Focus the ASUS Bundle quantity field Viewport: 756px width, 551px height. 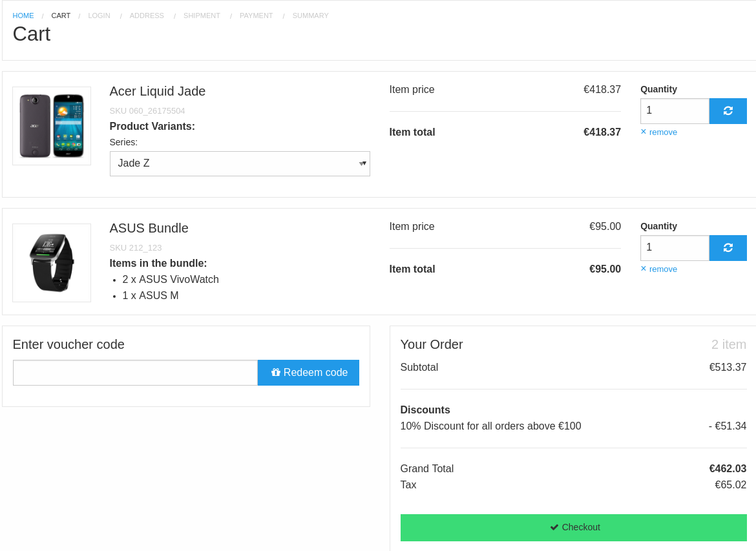[675, 248]
